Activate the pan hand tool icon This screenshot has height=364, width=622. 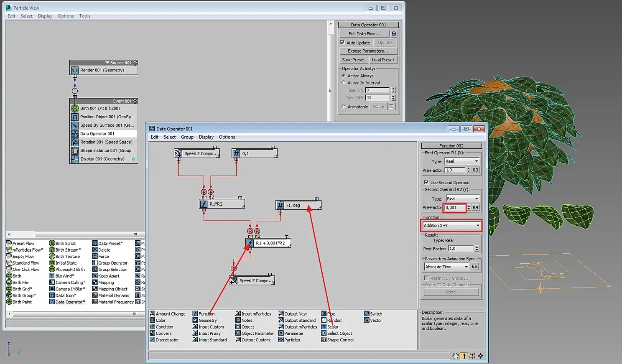pos(455,356)
